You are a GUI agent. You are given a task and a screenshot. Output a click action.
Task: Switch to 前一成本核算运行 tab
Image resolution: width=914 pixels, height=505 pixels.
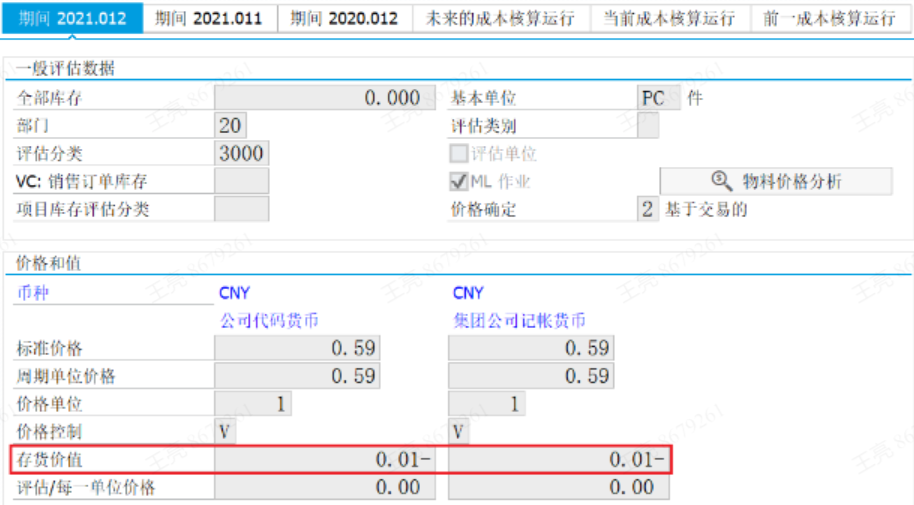(829, 18)
